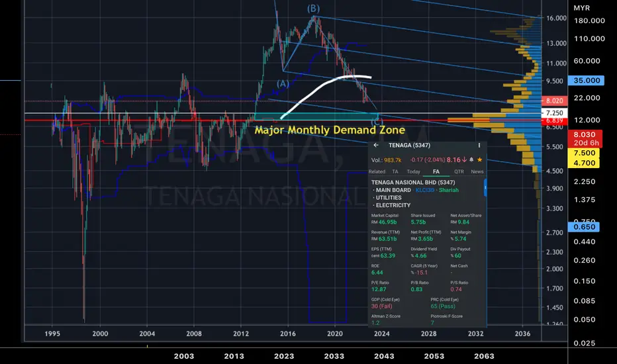
Task: Click the Vol. 983.7k reading
Action: 386,160
